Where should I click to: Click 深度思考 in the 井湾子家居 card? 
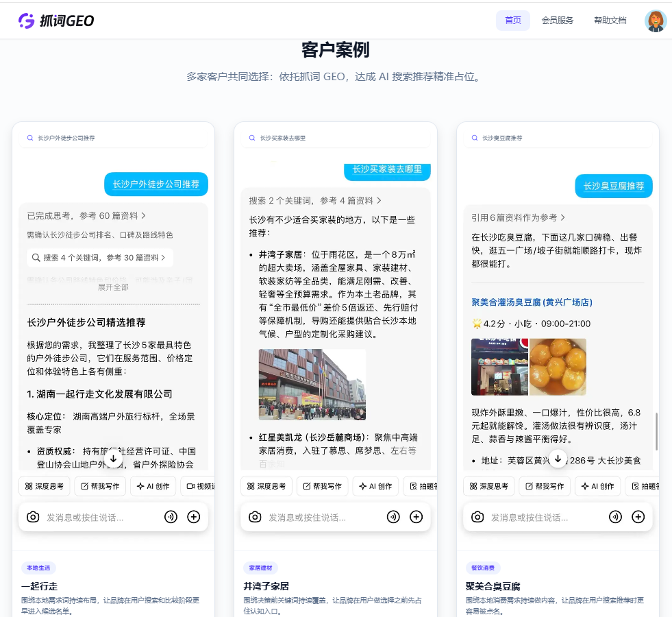(x=266, y=486)
